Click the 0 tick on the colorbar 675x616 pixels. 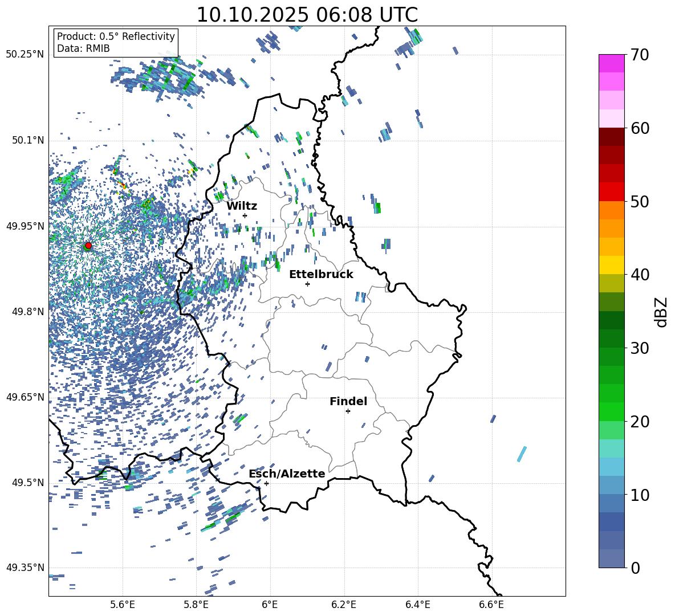tap(635, 568)
